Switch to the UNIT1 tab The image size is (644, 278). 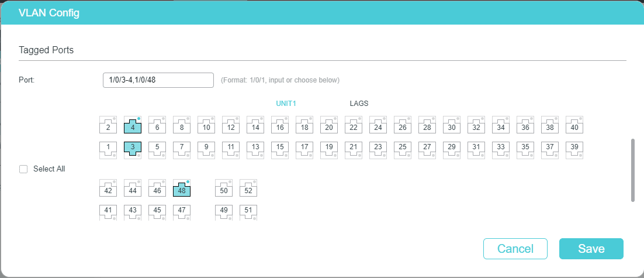coord(286,104)
